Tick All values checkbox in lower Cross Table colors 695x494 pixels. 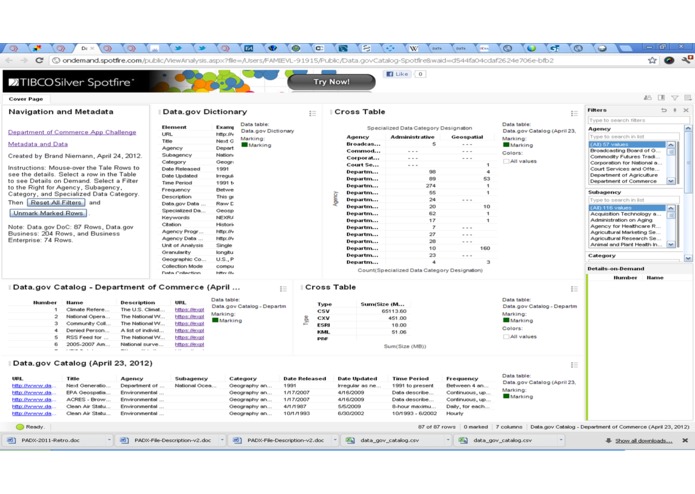[506, 337]
